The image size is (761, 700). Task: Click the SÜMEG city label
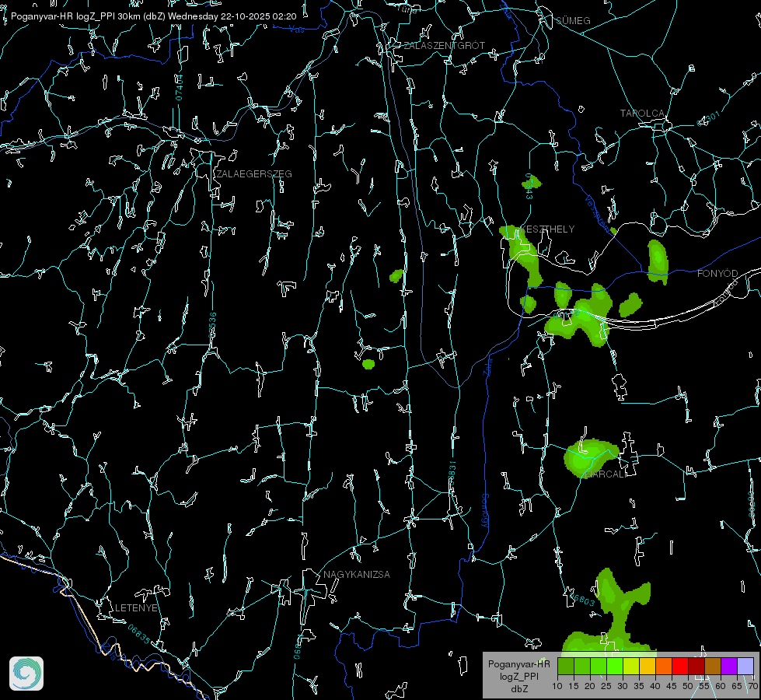coord(573,20)
